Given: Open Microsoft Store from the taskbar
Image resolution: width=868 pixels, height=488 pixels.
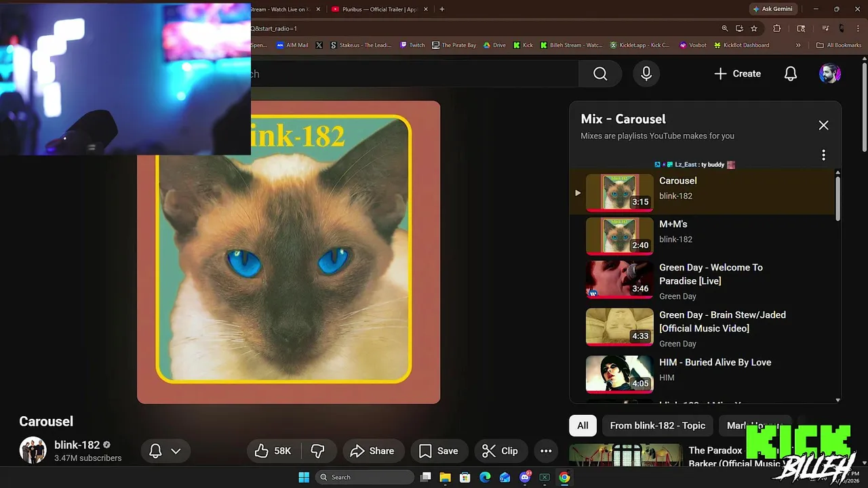Looking at the screenshot, I should (x=465, y=477).
